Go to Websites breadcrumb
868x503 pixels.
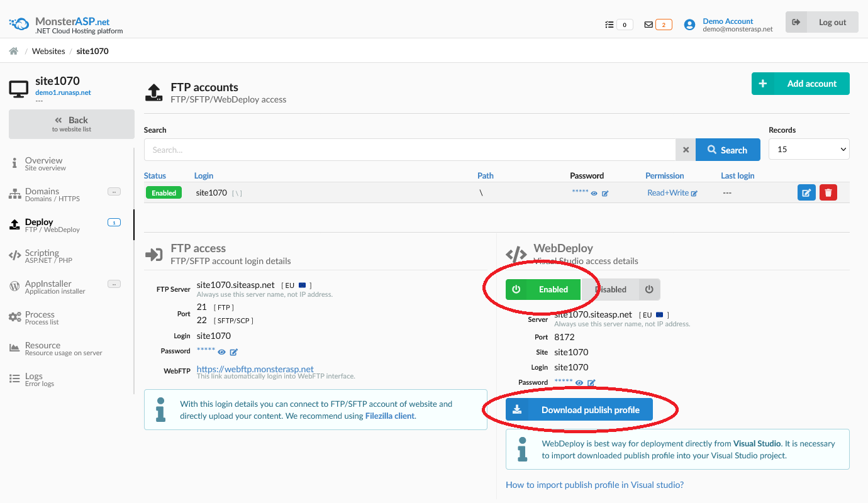pos(48,51)
